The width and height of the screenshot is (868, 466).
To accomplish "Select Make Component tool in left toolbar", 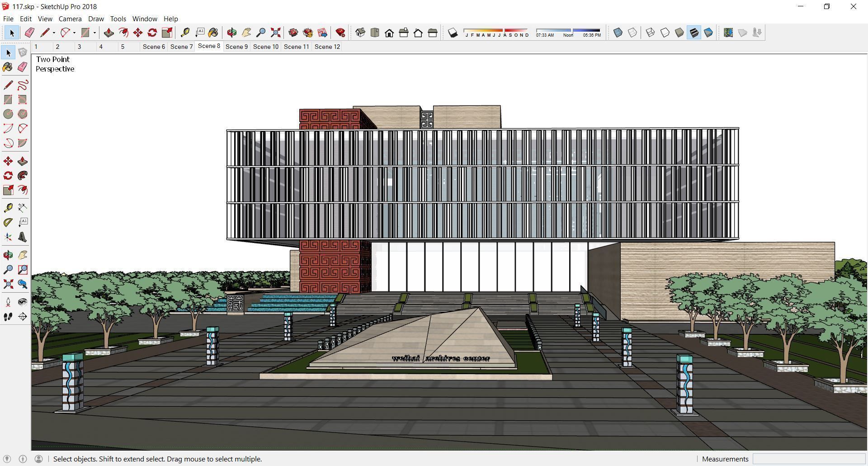I will click(23, 53).
